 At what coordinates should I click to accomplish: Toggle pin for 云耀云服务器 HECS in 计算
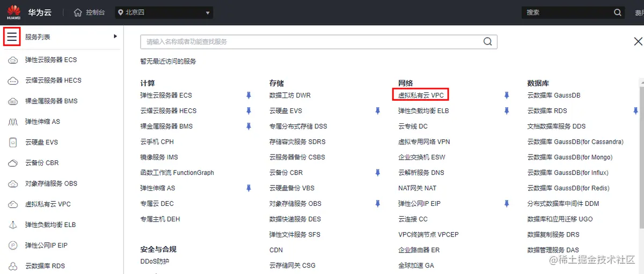click(248, 111)
